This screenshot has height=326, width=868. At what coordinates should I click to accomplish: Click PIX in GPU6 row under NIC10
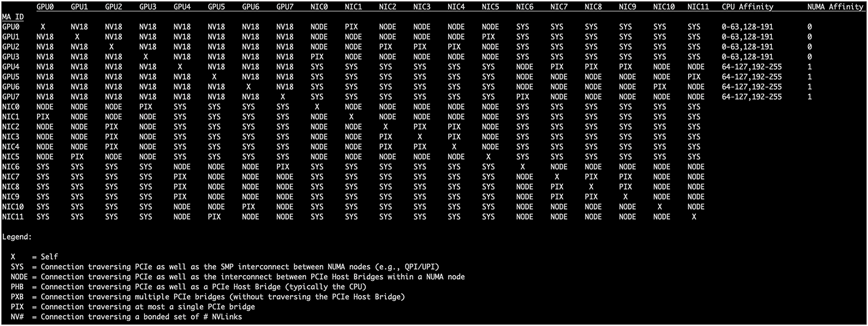pos(660,87)
